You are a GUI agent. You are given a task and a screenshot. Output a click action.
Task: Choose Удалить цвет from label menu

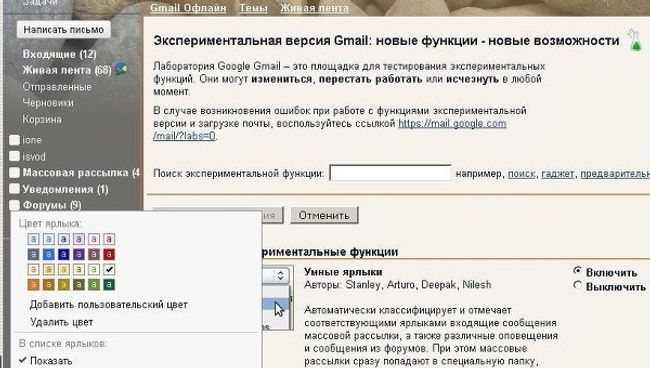61,322
